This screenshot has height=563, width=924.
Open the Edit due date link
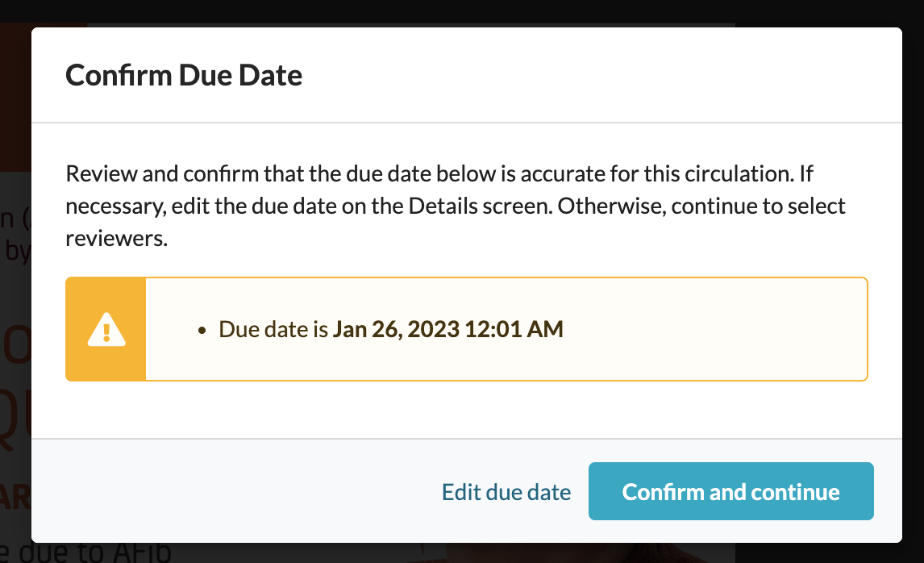point(506,492)
